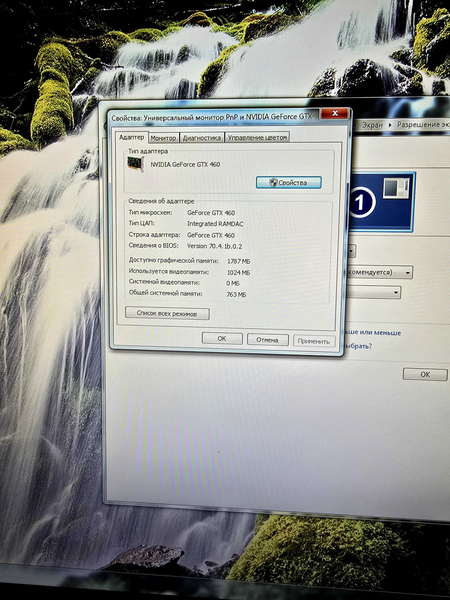The image size is (450, 600).
Task: Cancel the dialog with Отмена
Action: click(x=267, y=339)
